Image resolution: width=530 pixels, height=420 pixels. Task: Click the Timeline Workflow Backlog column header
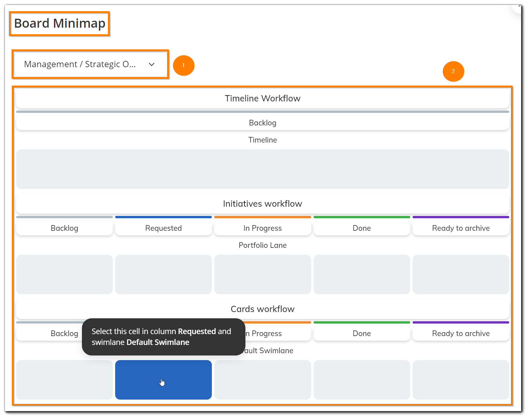(x=262, y=123)
